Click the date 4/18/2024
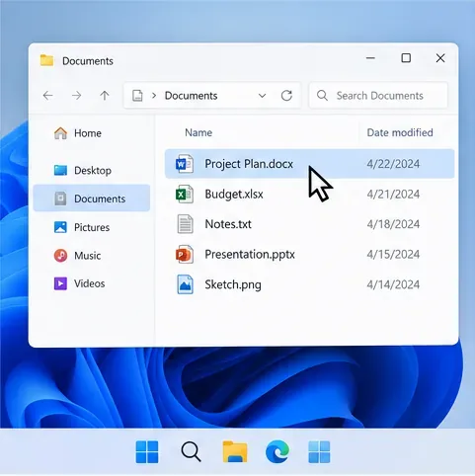The height and width of the screenshot is (476, 475). [x=393, y=224]
